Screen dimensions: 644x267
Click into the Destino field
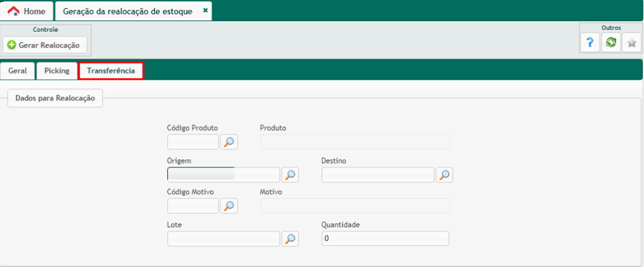(x=377, y=175)
